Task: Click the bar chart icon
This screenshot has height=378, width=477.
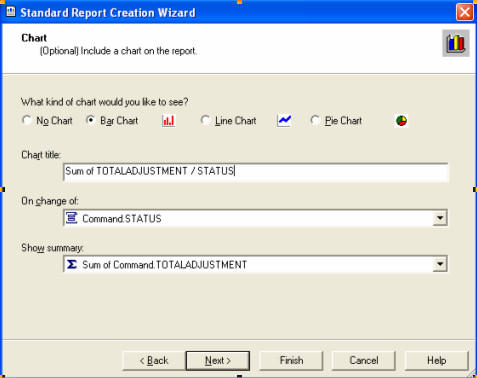Action: click(x=169, y=121)
